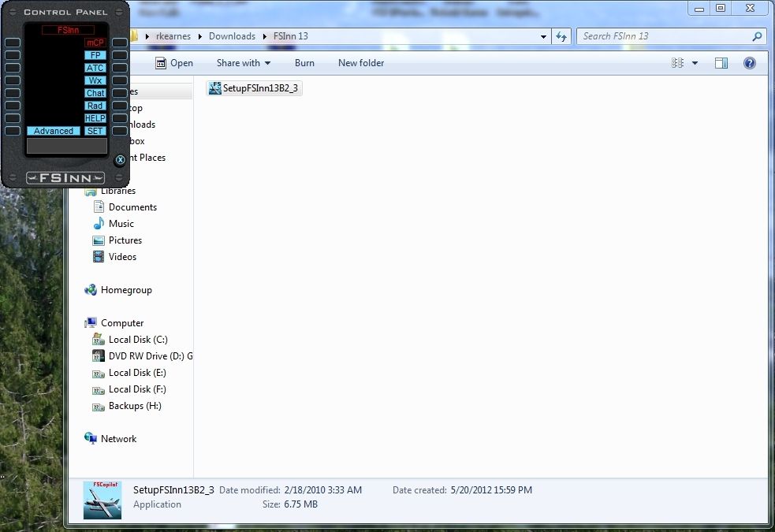Click the grey text field in the FSInn panel
The image size is (775, 532).
click(67, 147)
